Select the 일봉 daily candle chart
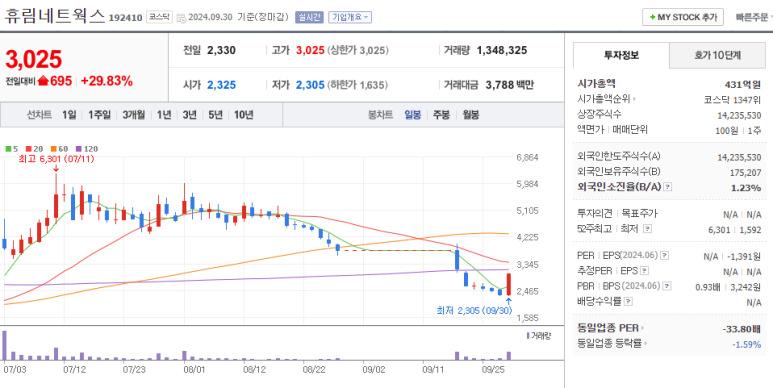Image resolution: width=773 pixels, height=388 pixels. (413, 115)
